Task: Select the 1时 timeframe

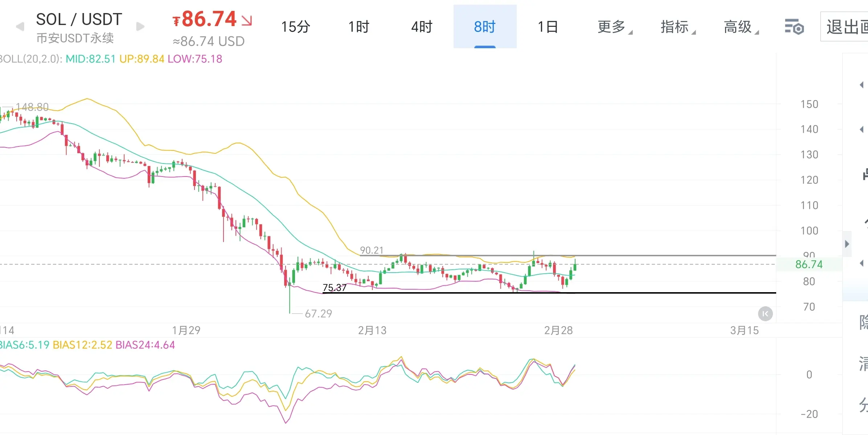Action: pyautogui.click(x=359, y=27)
